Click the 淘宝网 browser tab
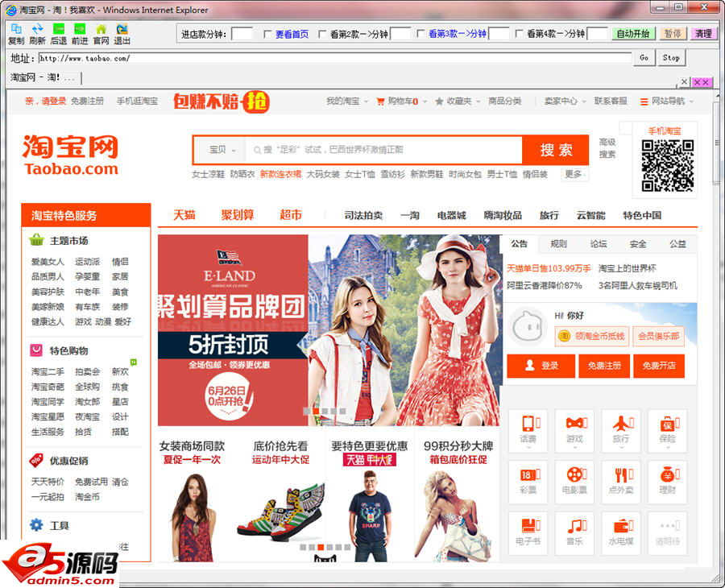The image size is (725, 588). (x=44, y=77)
